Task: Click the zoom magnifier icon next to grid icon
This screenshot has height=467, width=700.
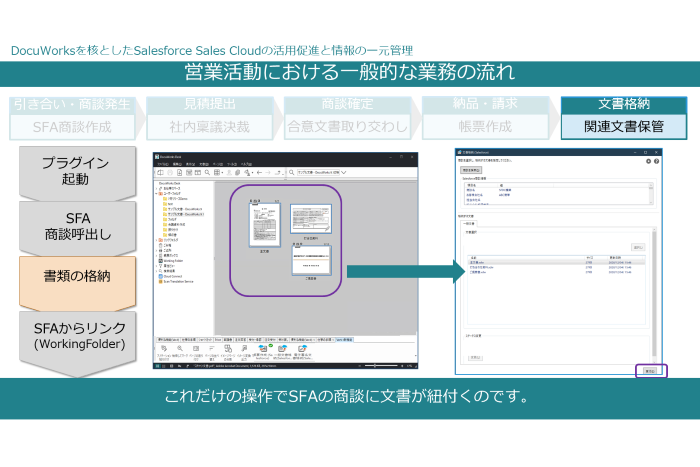Action: [x=207, y=172]
